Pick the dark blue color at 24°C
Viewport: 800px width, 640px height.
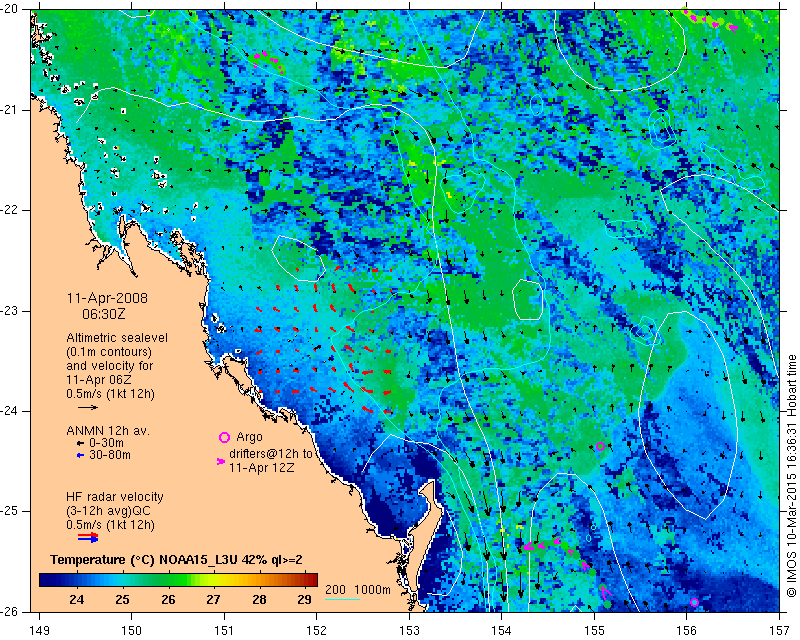click(x=77, y=580)
